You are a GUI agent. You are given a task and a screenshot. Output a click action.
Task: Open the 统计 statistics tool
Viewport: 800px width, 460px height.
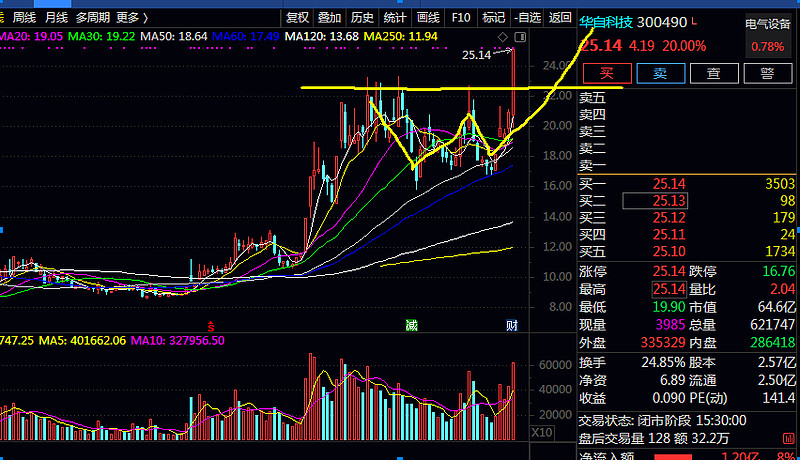click(395, 18)
